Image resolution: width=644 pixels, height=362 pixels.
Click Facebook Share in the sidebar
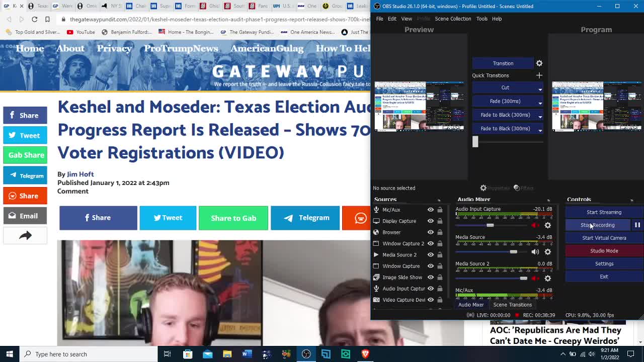pyautogui.click(x=25, y=115)
